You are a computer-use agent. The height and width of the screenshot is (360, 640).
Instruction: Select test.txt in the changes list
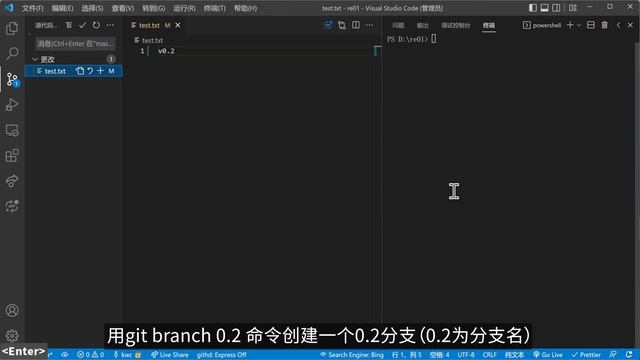click(55, 71)
